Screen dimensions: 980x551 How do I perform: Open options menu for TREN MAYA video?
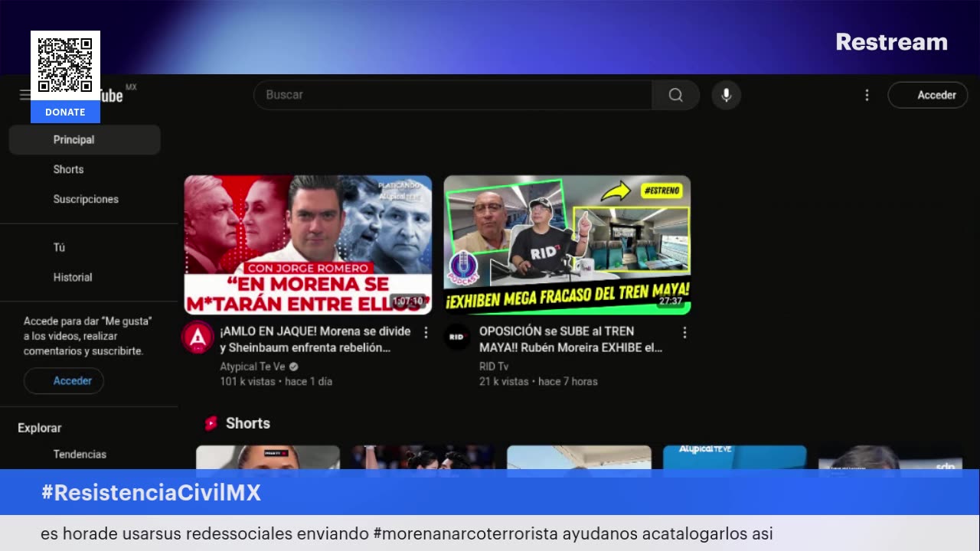click(684, 332)
